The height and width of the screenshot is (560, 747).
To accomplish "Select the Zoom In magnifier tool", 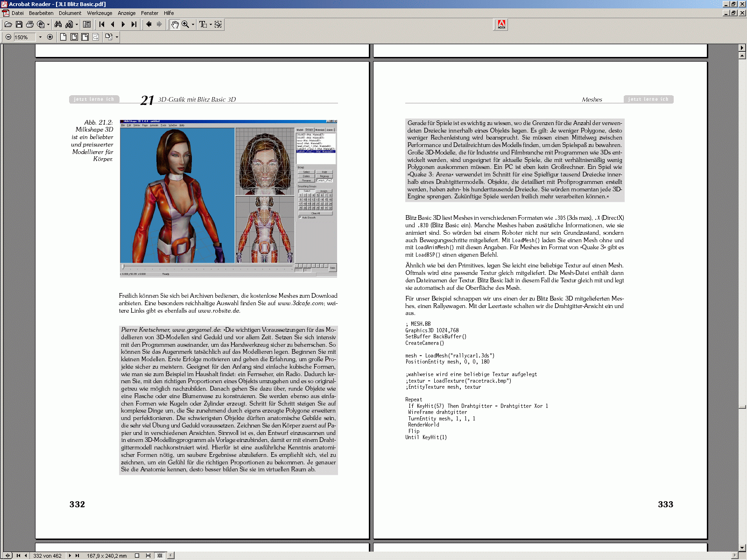I will [x=185, y=24].
